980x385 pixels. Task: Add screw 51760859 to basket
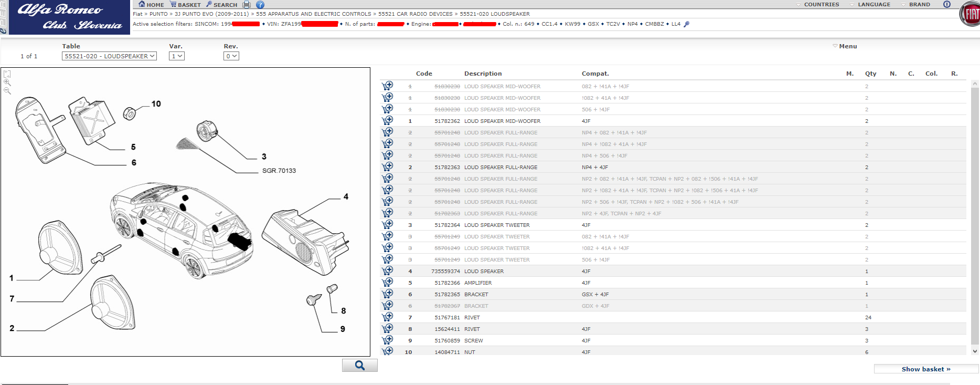(388, 340)
